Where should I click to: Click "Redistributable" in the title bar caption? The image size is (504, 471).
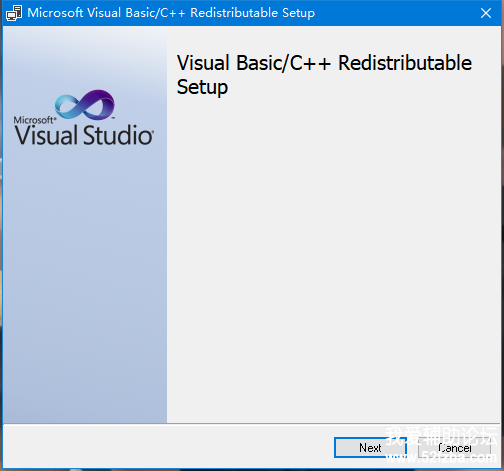pos(234,13)
